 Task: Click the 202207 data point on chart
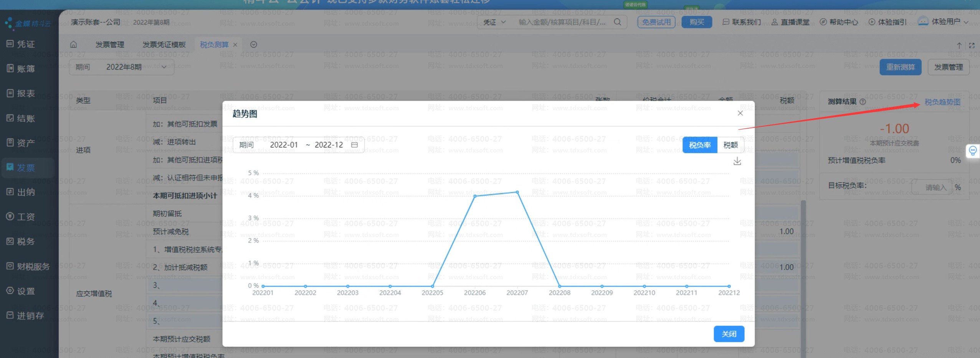(517, 192)
